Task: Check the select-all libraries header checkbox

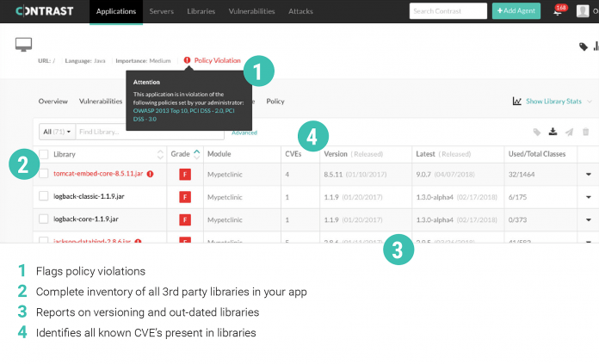Action: click(x=44, y=154)
